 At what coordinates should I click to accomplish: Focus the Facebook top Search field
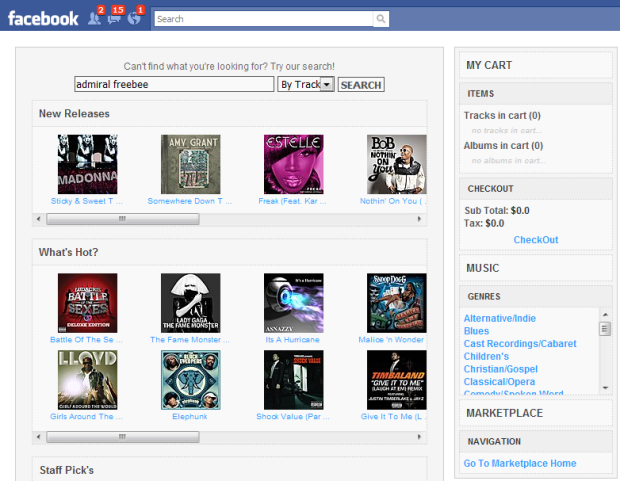(x=264, y=19)
